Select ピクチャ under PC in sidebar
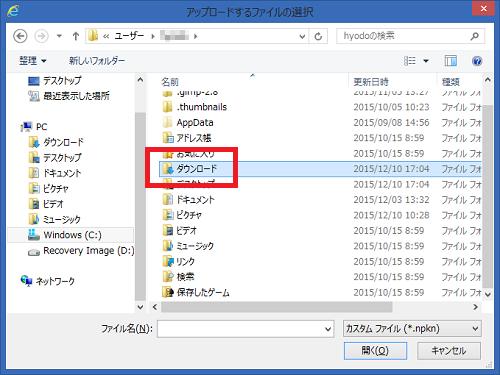The image size is (500, 375). tap(49, 189)
